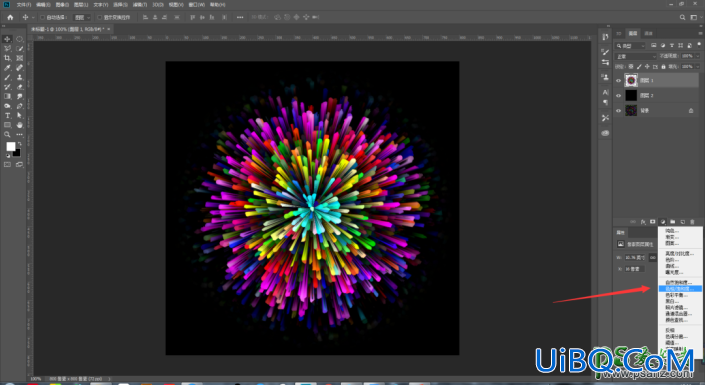Open the Layers panel flyout menu

pyautogui.click(x=701, y=33)
